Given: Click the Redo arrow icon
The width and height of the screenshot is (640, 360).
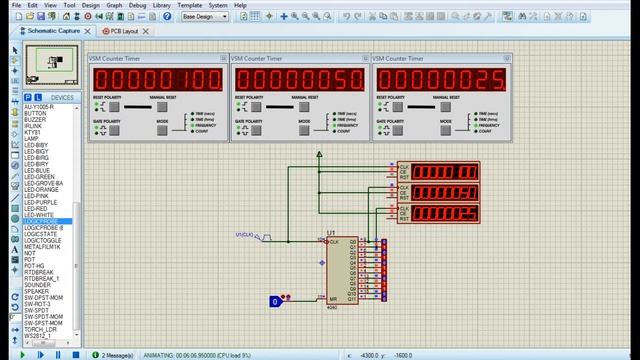Looking at the screenshot, I should coord(358,17).
